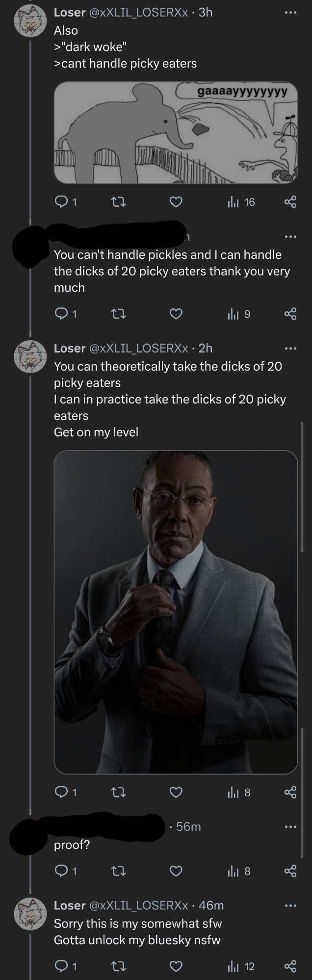Repost the "proof?" reply
The width and height of the screenshot is (312, 980).
coord(118,871)
